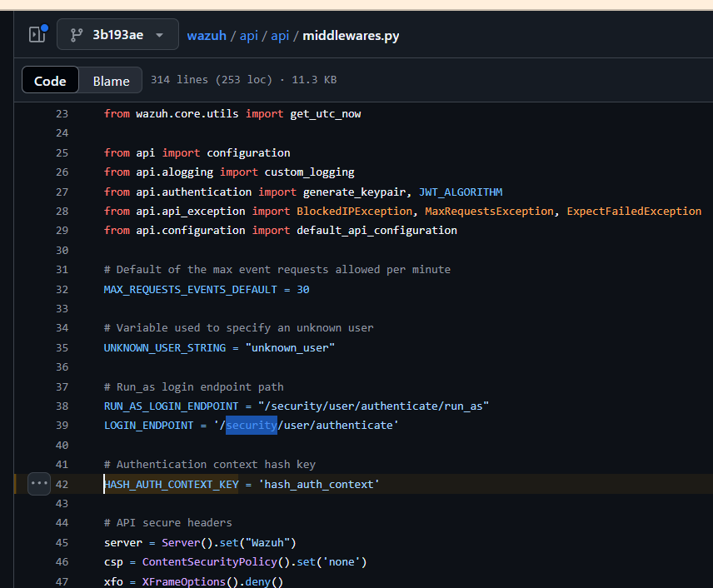Click the custom_logging identifier
This screenshot has height=588, width=713.
(310, 172)
